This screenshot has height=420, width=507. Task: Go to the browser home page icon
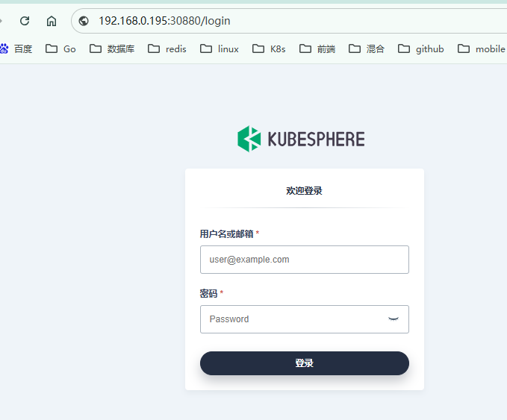[x=52, y=21]
